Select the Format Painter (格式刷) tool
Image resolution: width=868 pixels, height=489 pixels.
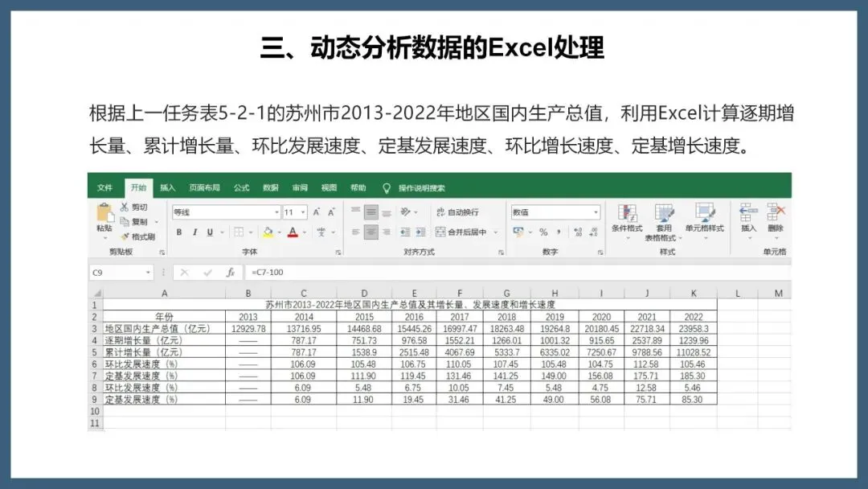(x=138, y=237)
